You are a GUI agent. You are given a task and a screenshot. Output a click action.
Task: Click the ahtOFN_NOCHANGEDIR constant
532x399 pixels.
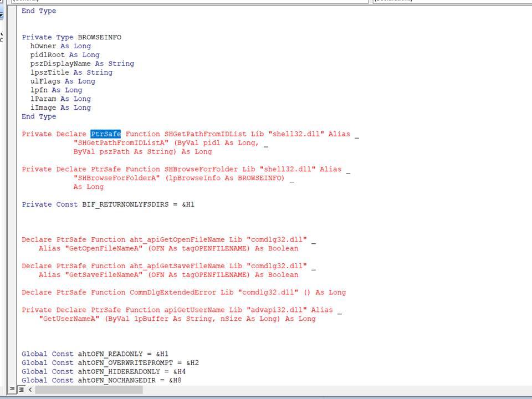(116, 381)
